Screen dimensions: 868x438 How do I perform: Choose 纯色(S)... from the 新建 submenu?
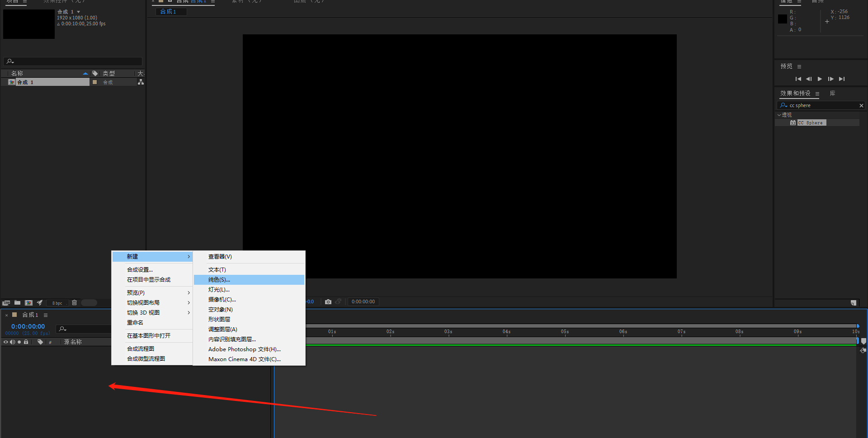249,280
